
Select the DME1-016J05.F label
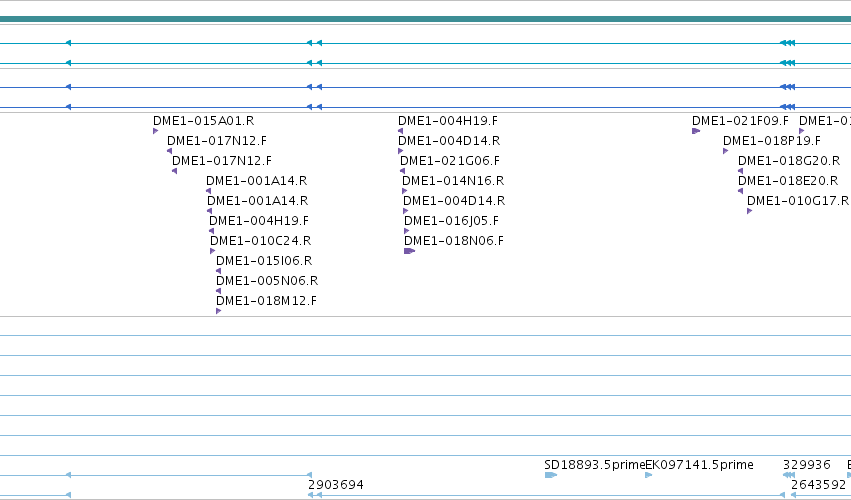452,221
